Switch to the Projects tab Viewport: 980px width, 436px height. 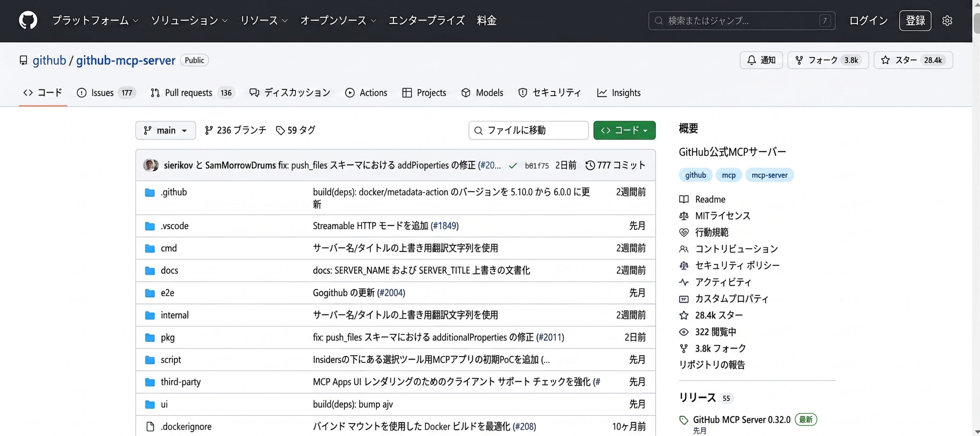424,93
